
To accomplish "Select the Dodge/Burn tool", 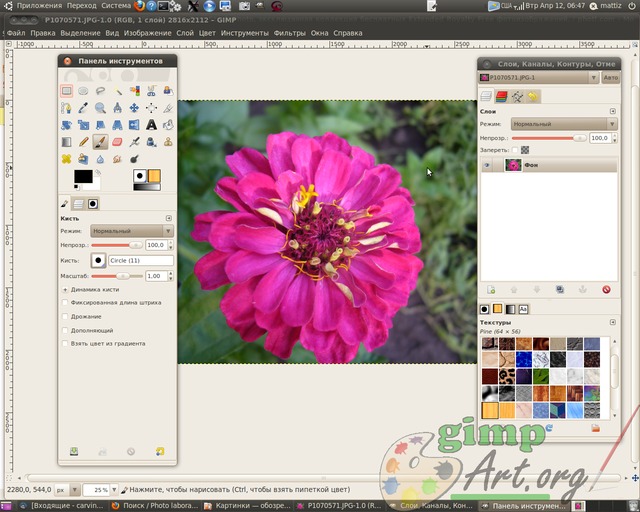I will click(x=134, y=159).
